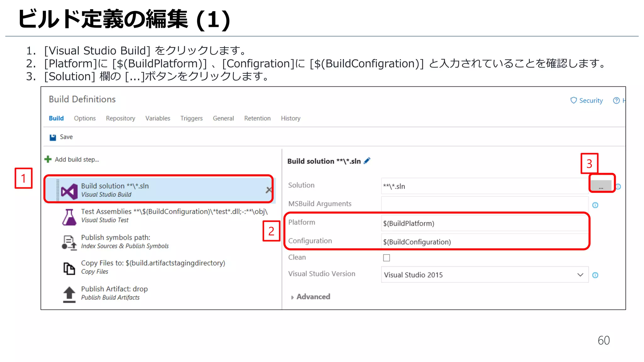The width and height of the screenshot is (644, 362).
Task: Click the Configuration input field
Action: point(485,242)
